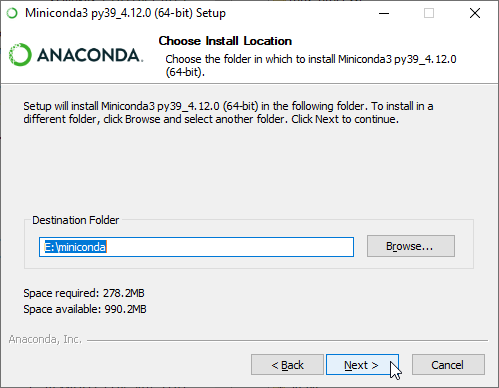The height and width of the screenshot is (388, 499).
Task: Click the ANACONDA wordmark in the header
Action: tap(90, 55)
